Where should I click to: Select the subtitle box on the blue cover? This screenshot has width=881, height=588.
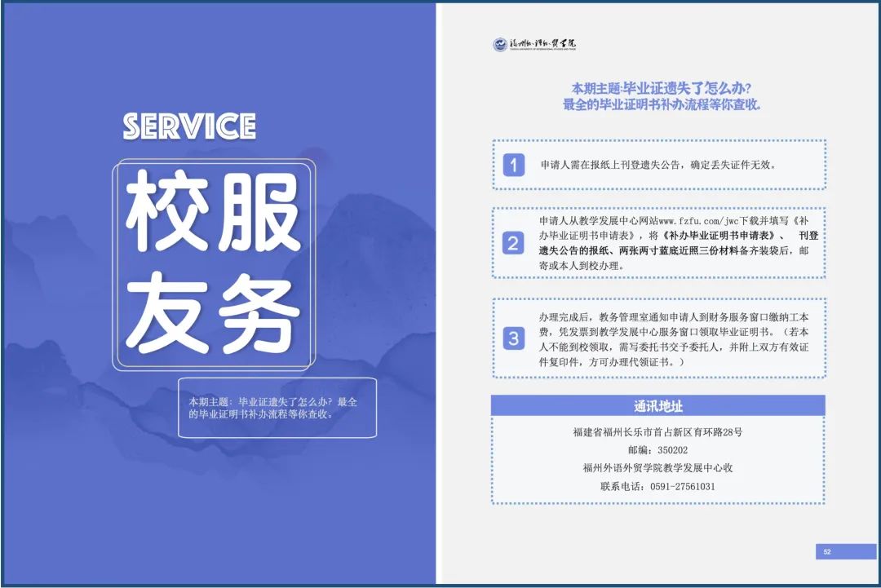click(277, 408)
